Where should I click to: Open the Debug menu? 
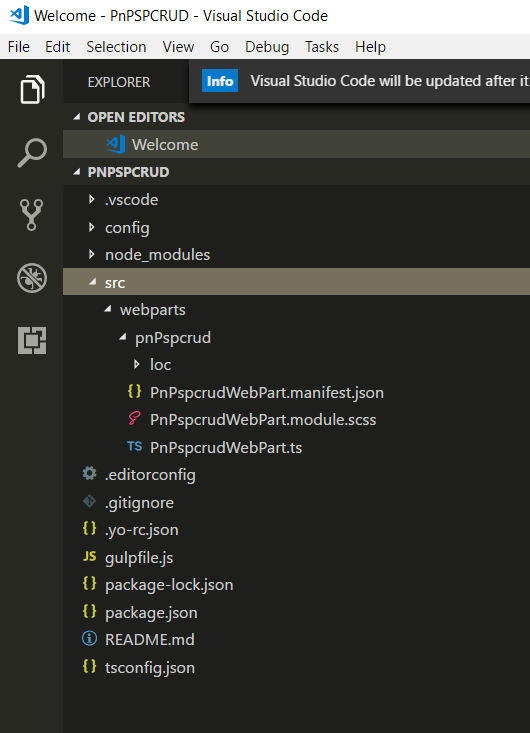coord(267,47)
